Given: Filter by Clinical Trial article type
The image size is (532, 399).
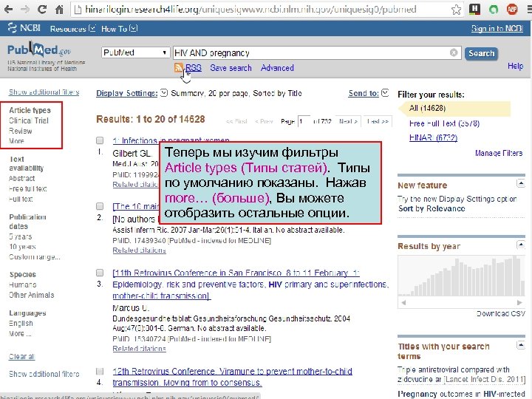Looking at the screenshot, I should tap(29, 120).
